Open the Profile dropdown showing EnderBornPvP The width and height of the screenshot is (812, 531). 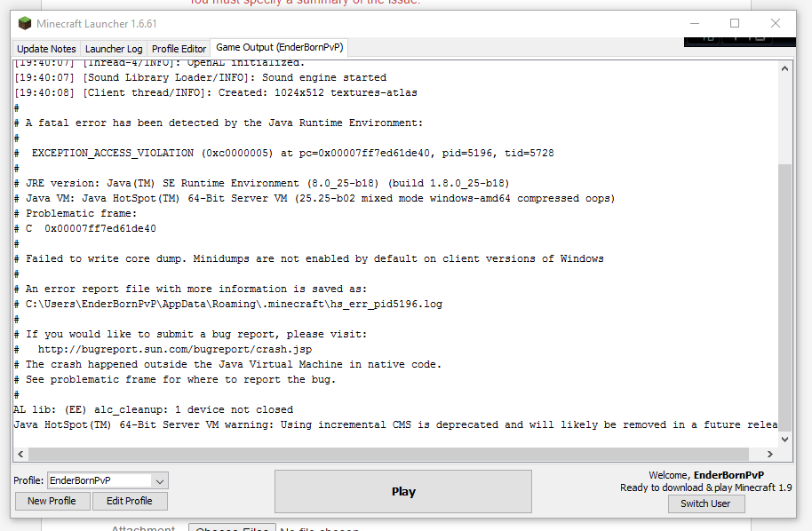(107, 480)
